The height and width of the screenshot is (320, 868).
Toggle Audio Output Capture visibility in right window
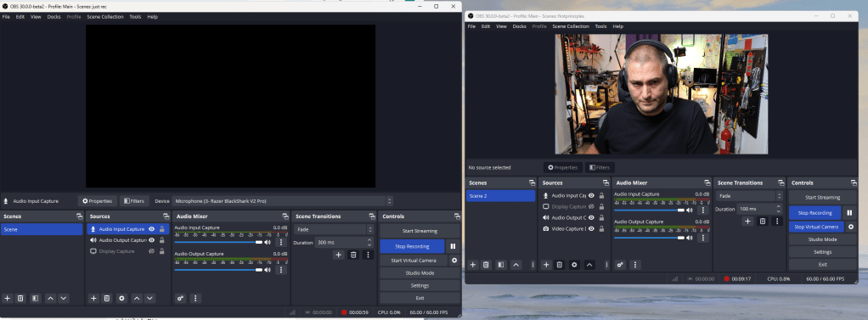pos(591,217)
